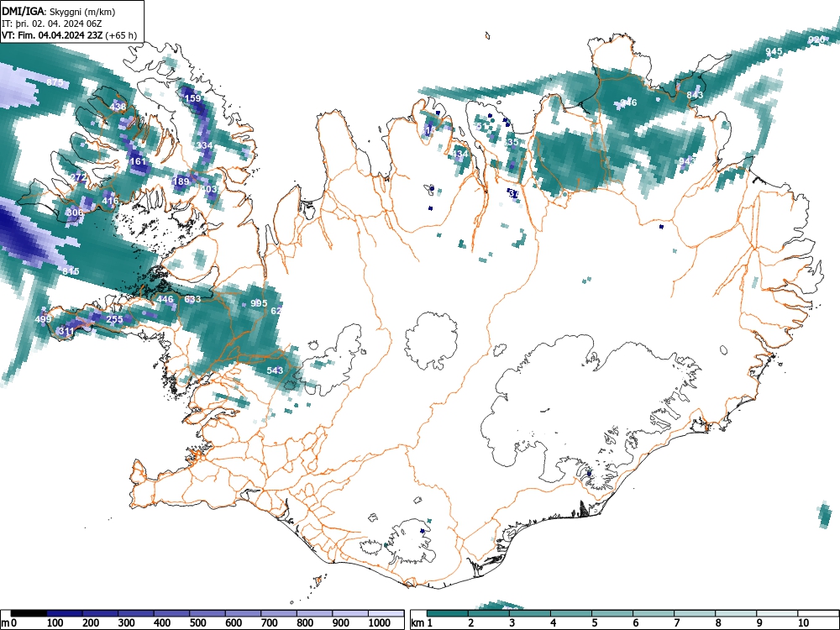Click the "200" label on the metre scale
Screen dimensions: 840x630
[91, 623]
